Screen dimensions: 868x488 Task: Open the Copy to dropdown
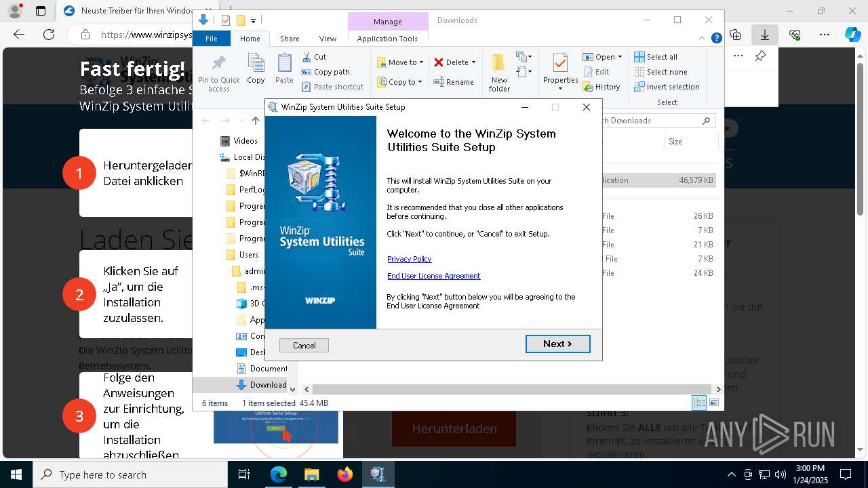(x=399, y=82)
